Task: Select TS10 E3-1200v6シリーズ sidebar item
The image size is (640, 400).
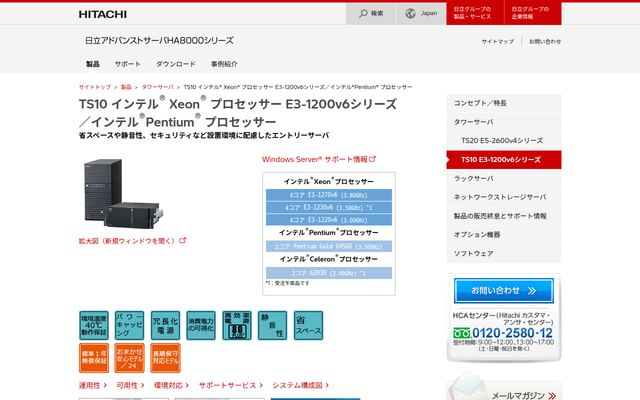Action: pos(504,160)
